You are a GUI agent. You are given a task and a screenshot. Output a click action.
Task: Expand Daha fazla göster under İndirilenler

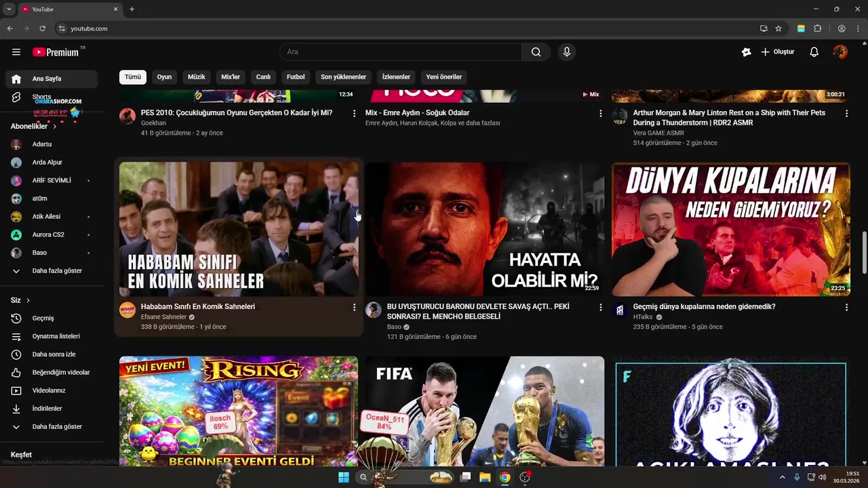click(x=52, y=427)
